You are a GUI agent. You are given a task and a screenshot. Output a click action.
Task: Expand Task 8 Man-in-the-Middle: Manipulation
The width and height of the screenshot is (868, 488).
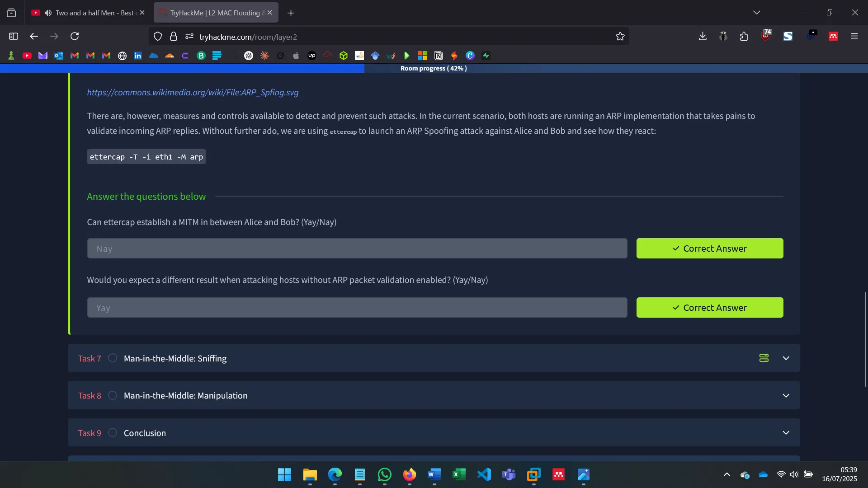[786, 395]
